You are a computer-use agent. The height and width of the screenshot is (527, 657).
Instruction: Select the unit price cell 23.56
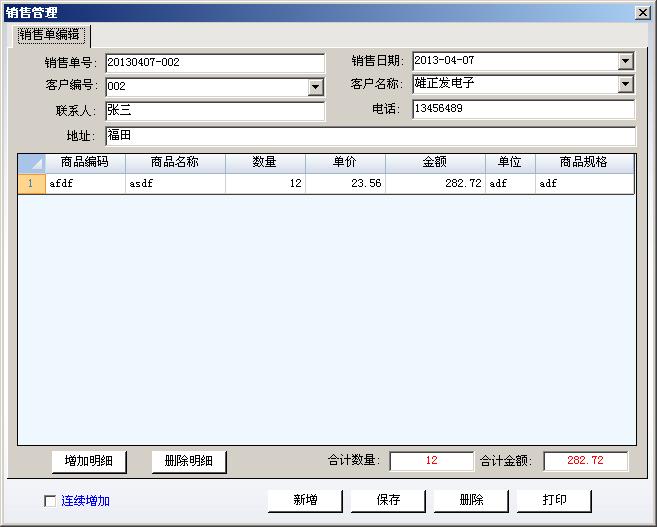[345, 183]
